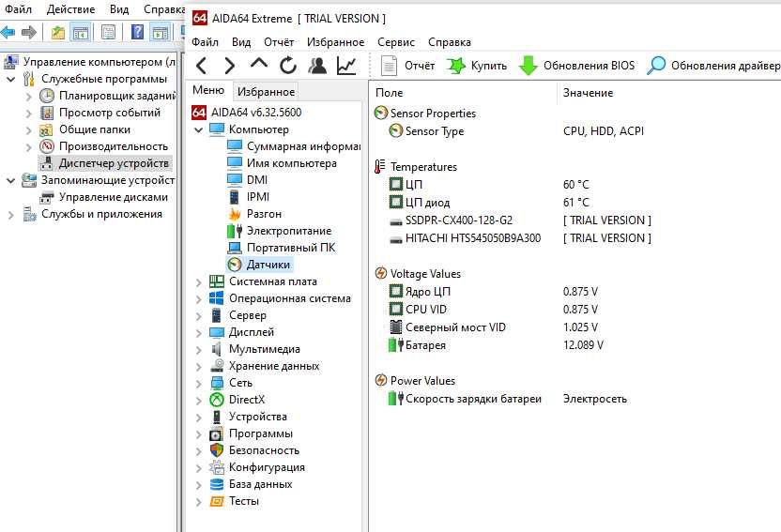Viewport: 781px width, 532px height.
Task: Open Файл menu in AIDA64
Action: [x=205, y=42]
